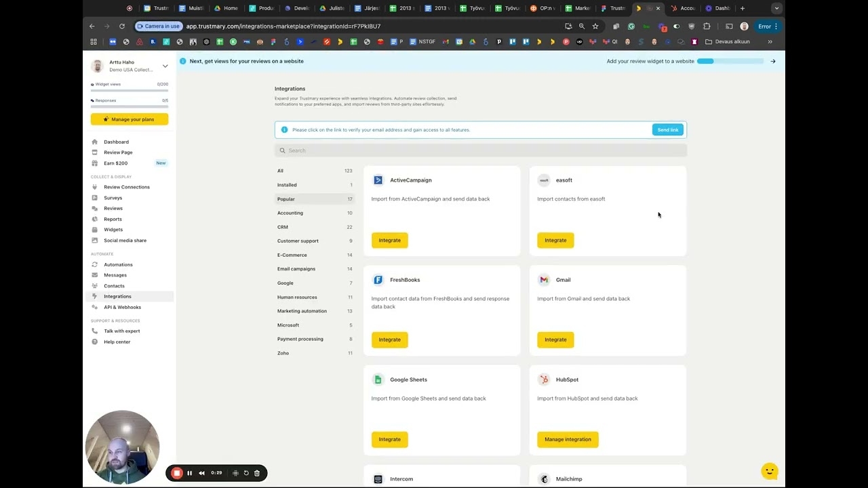This screenshot has height=488, width=868.
Task: Open the chat smiley widget
Action: pos(769,471)
